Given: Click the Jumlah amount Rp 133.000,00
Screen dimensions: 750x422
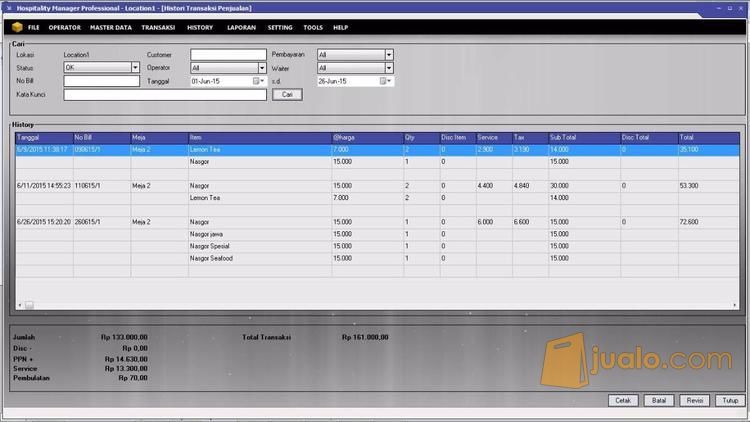Looking at the screenshot, I should tap(124, 337).
